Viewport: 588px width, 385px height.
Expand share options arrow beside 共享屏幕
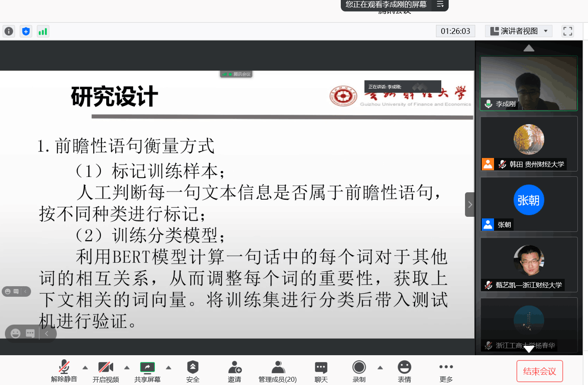point(168,368)
